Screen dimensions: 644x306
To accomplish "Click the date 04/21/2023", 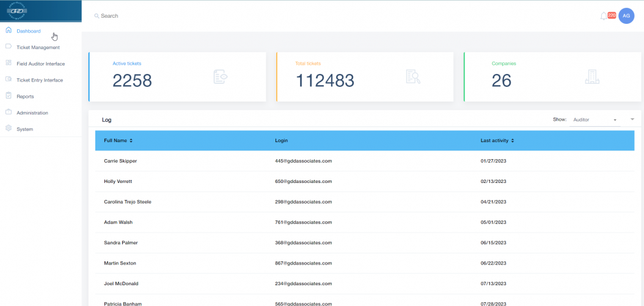I will pos(493,202).
